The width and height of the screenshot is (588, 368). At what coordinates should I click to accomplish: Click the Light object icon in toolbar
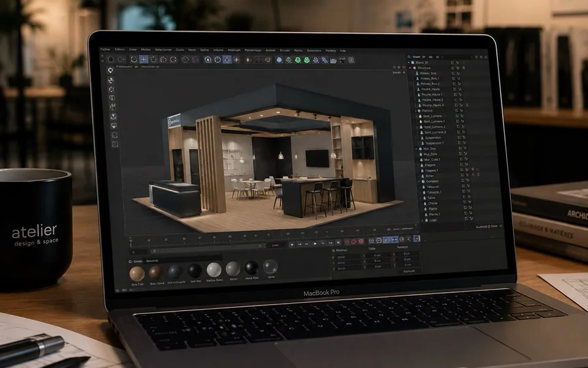[352, 61]
